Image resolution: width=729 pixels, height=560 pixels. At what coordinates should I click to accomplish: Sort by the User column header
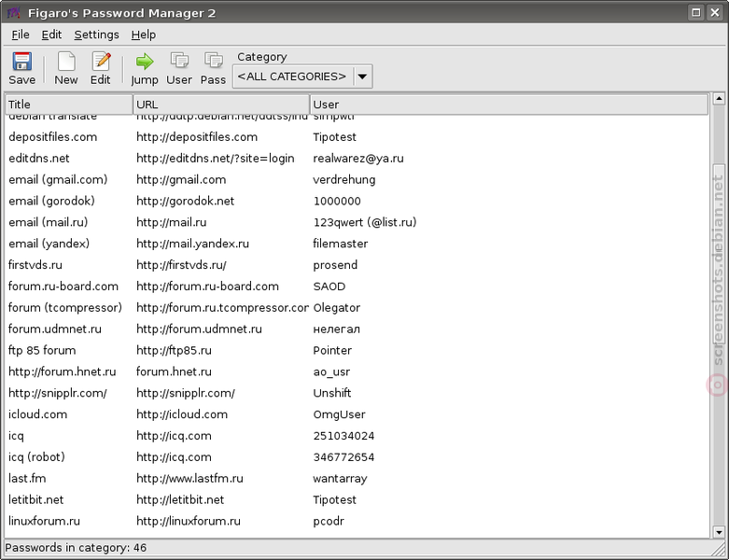point(509,105)
